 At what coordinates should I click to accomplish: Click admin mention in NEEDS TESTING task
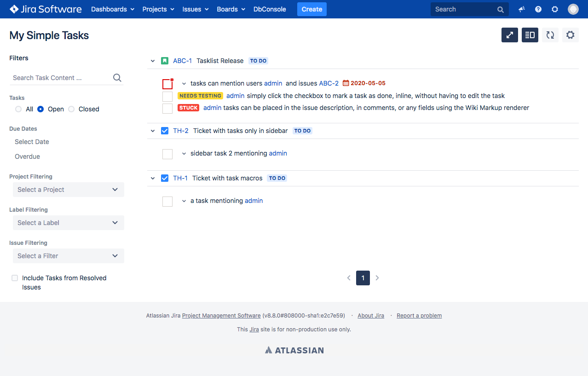[x=236, y=96]
